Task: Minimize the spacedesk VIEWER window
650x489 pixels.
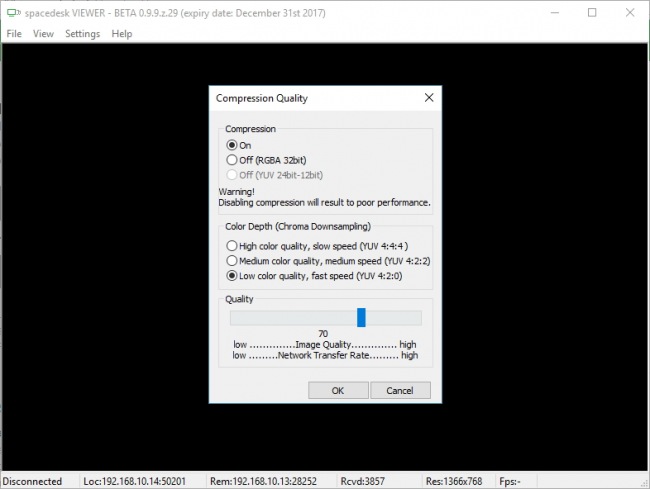Action: [x=555, y=13]
